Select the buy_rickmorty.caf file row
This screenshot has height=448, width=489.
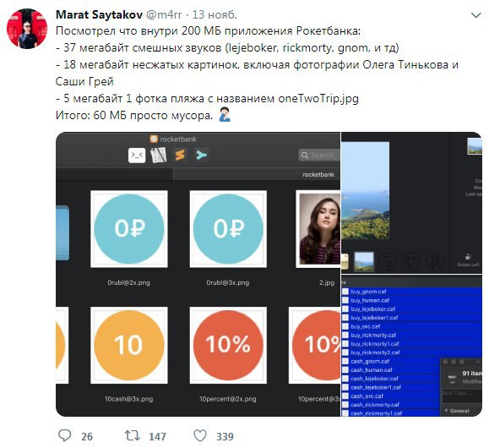pyautogui.click(x=411, y=335)
